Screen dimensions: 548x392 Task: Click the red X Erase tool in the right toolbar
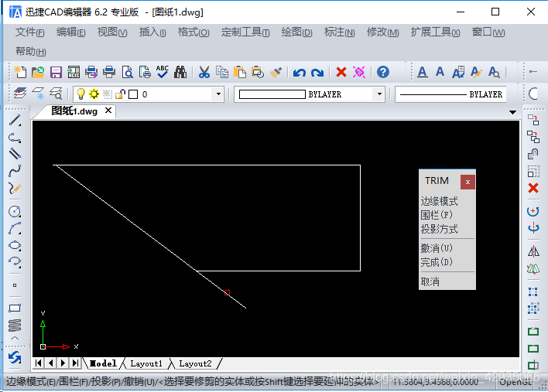point(533,188)
